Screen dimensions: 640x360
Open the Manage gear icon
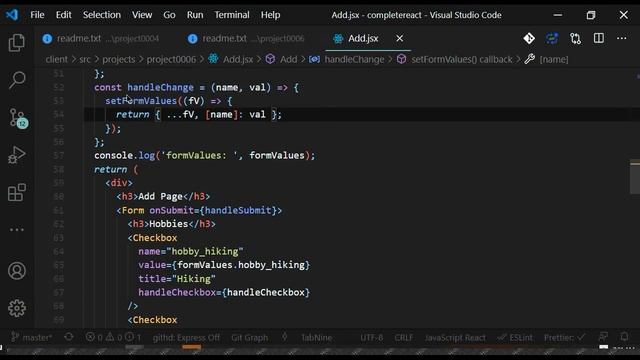coord(17,308)
